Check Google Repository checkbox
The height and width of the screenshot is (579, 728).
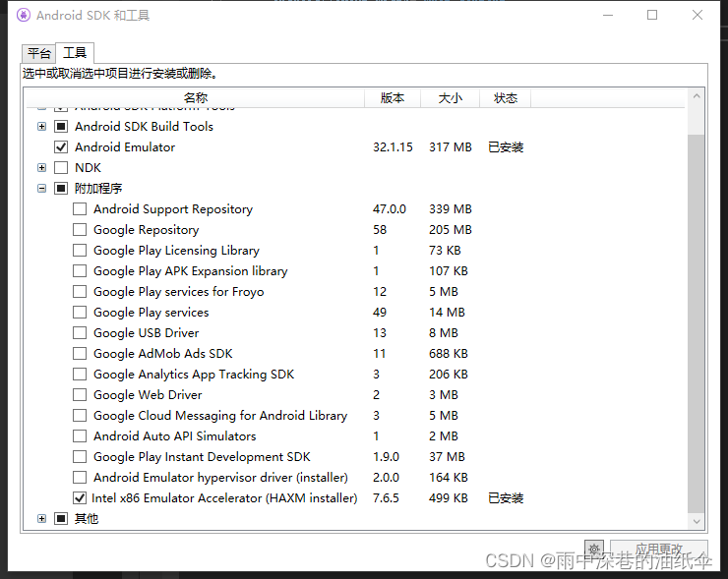tap(80, 230)
